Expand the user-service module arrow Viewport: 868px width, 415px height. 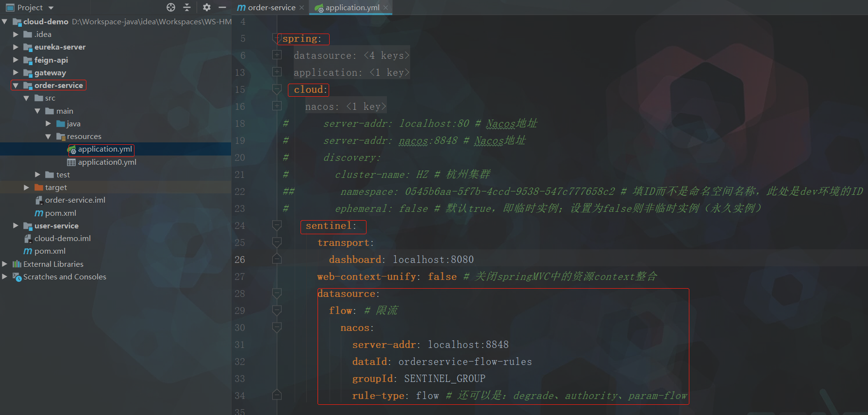[x=16, y=226]
